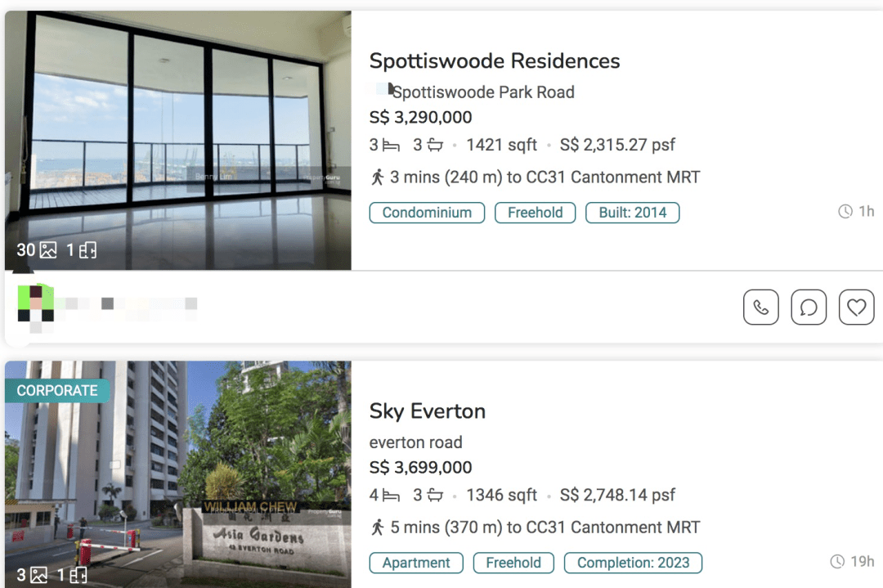Viewport: 883px width, 588px height.
Task: Click the Completion: 2023 tag
Action: (x=633, y=563)
